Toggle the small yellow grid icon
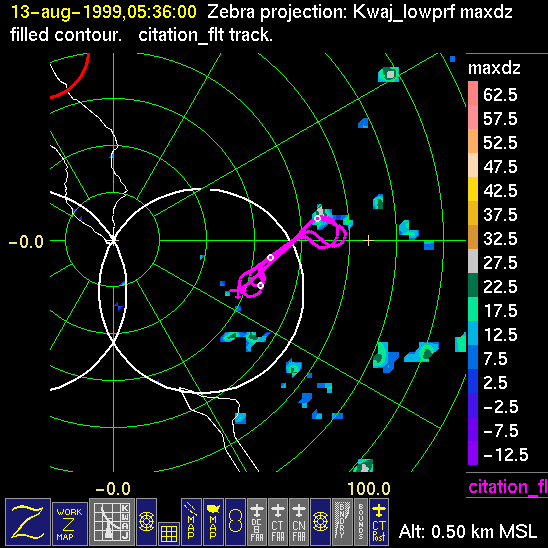This screenshot has height=548, width=548. click(x=169, y=534)
